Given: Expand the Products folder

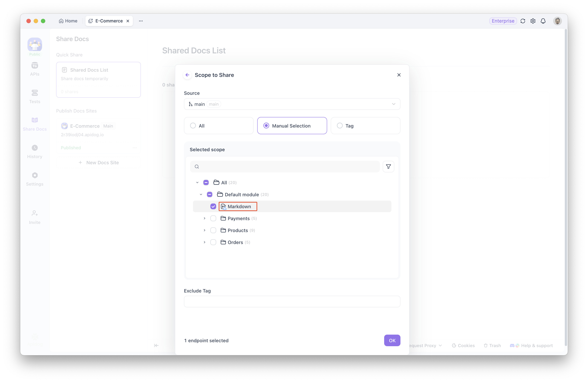Looking at the screenshot, I should 204,230.
